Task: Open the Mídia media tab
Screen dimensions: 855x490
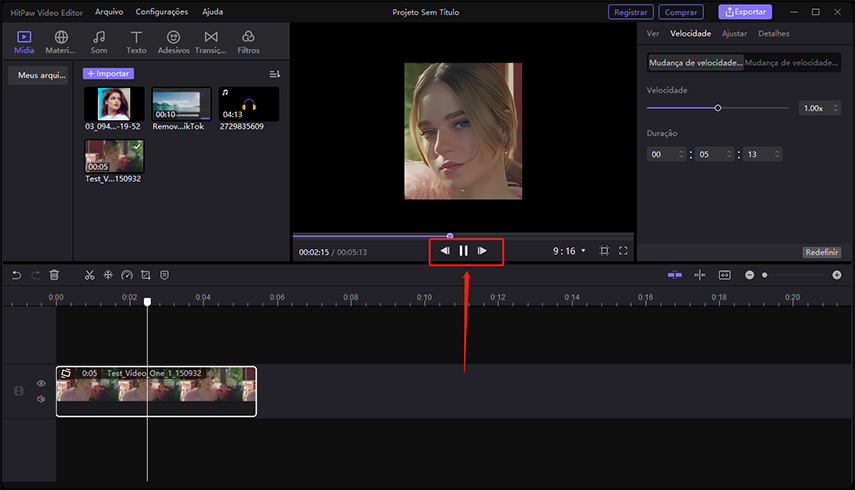Action: click(24, 42)
